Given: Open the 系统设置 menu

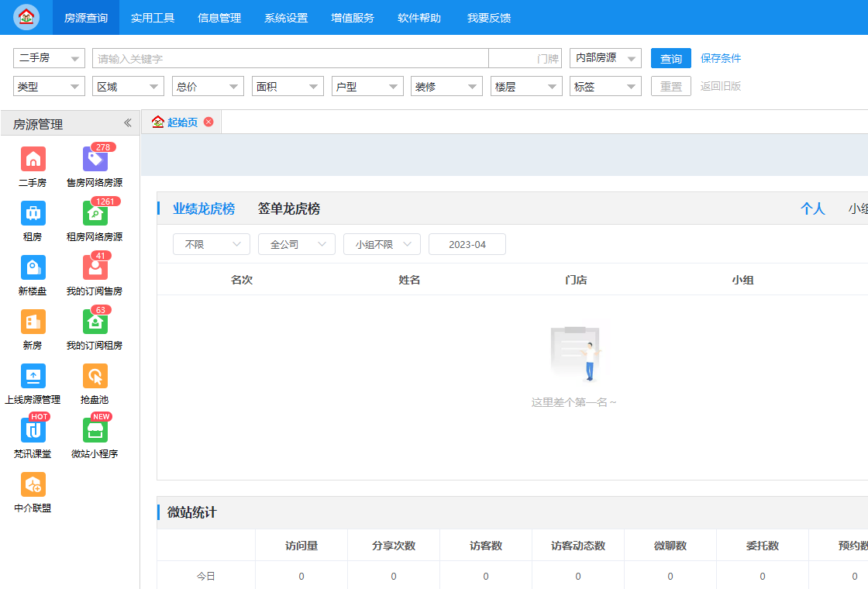Looking at the screenshot, I should [286, 18].
